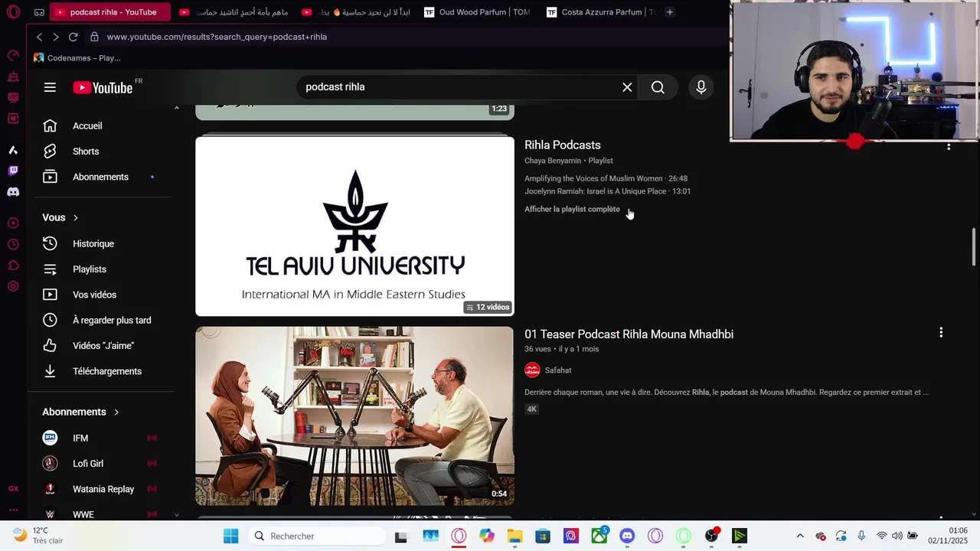Open a new browser tab
The image size is (980, 551).
click(669, 12)
